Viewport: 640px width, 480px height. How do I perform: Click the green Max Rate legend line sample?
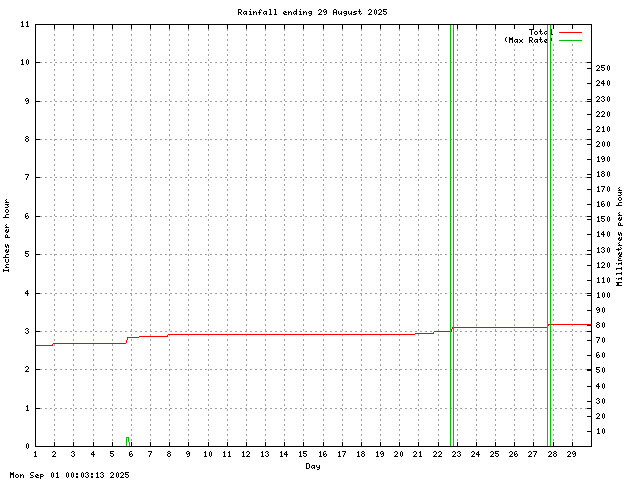click(570, 40)
